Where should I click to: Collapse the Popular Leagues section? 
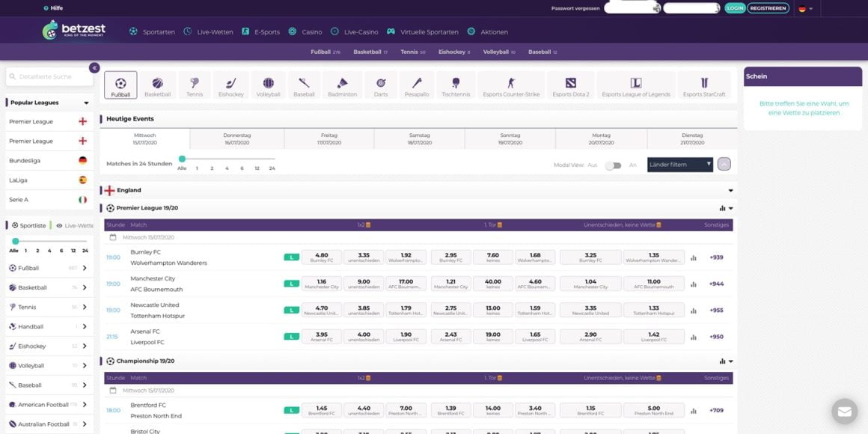[86, 103]
